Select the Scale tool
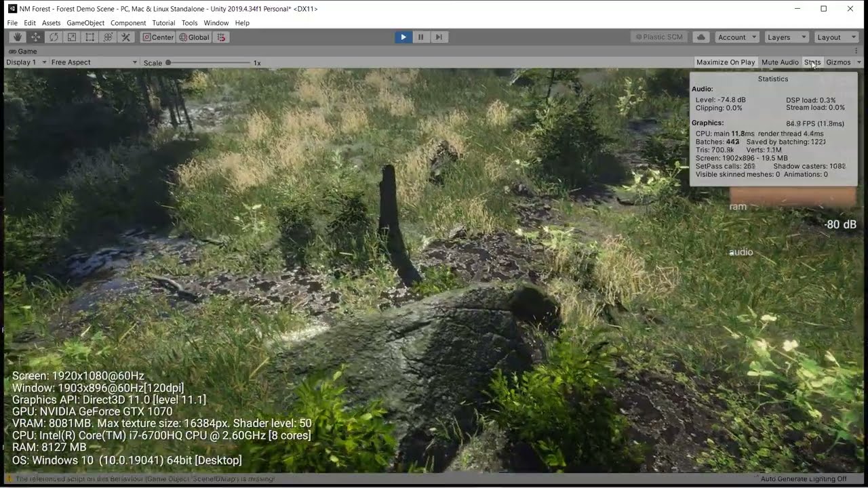Image resolution: width=868 pixels, height=488 pixels. point(72,37)
